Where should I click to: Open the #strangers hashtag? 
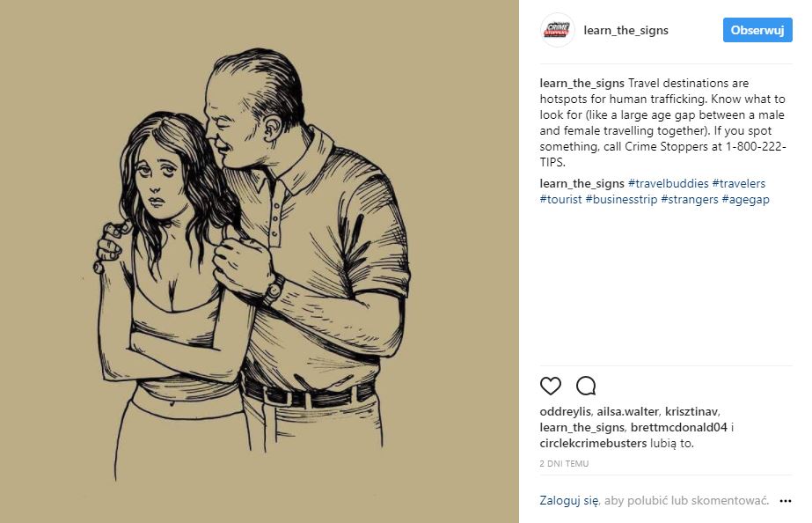[690, 199]
